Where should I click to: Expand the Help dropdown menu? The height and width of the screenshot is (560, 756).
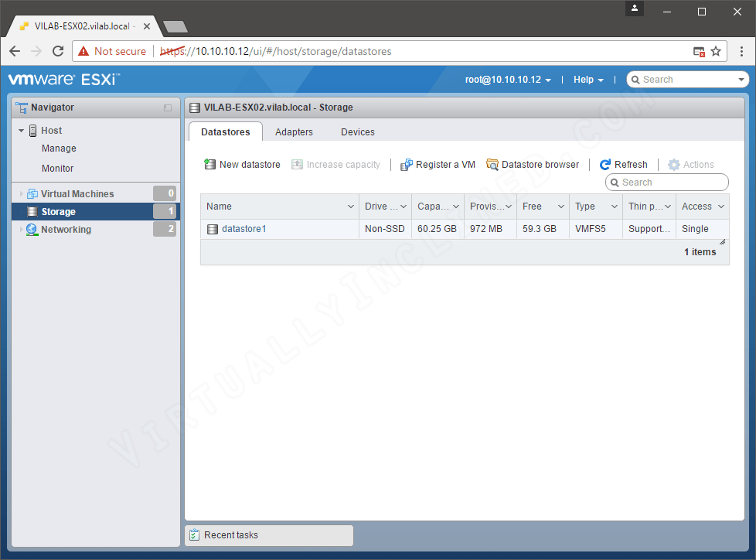click(588, 79)
